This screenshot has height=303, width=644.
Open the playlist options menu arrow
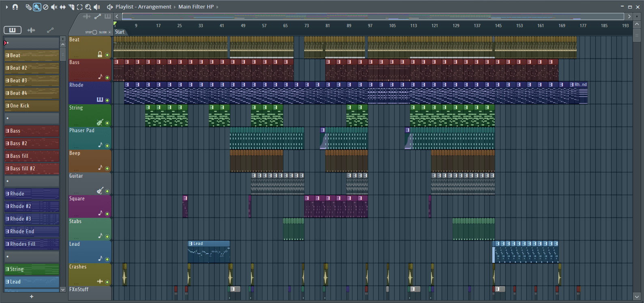tap(6, 7)
